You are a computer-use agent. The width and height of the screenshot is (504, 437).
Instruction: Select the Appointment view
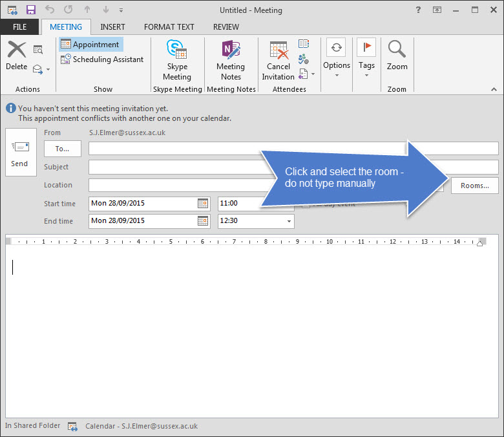[x=91, y=45]
